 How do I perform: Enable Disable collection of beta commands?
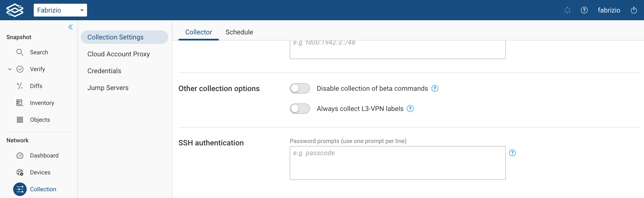tap(300, 88)
